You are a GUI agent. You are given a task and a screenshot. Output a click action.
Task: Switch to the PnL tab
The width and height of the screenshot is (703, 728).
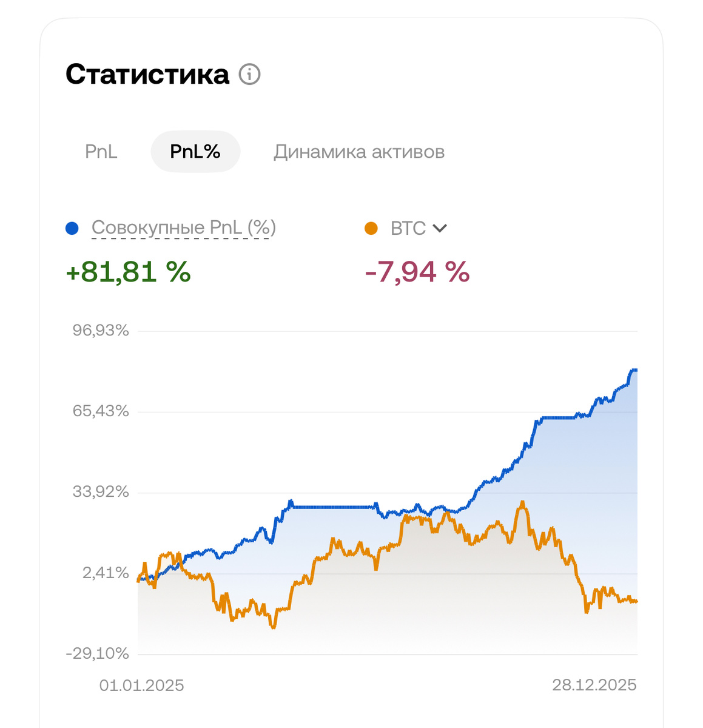[x=101, y=152]
